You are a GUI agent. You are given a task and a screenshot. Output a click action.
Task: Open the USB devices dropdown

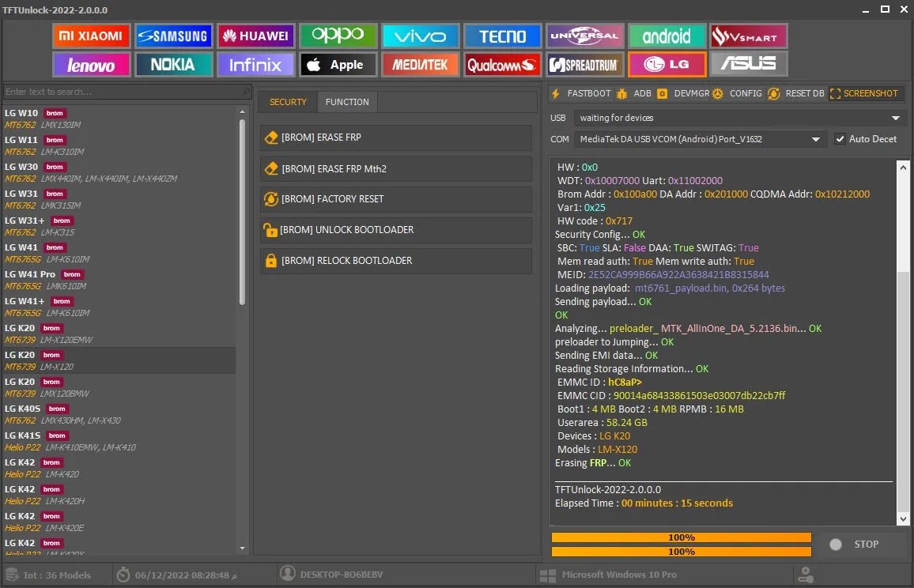coord(895,118)
